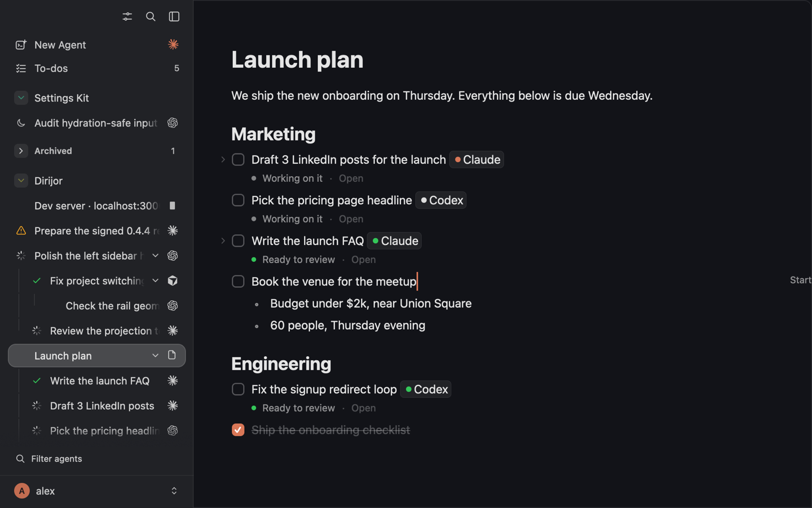Click the Claude icon on Prepare the signed row
Image resolution: width=812 pixels, height=508 pixels.
tap(173, 230)
